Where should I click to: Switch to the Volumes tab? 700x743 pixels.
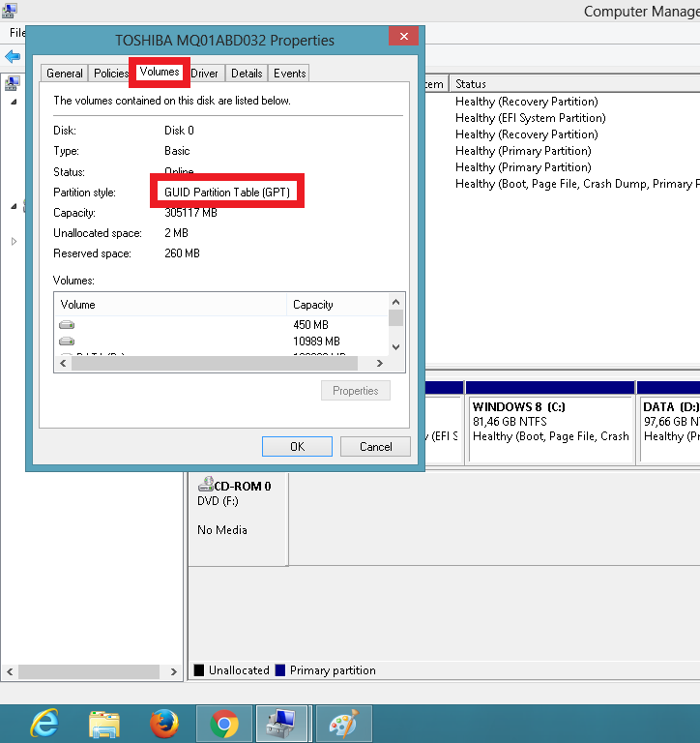tap(160, 72)
